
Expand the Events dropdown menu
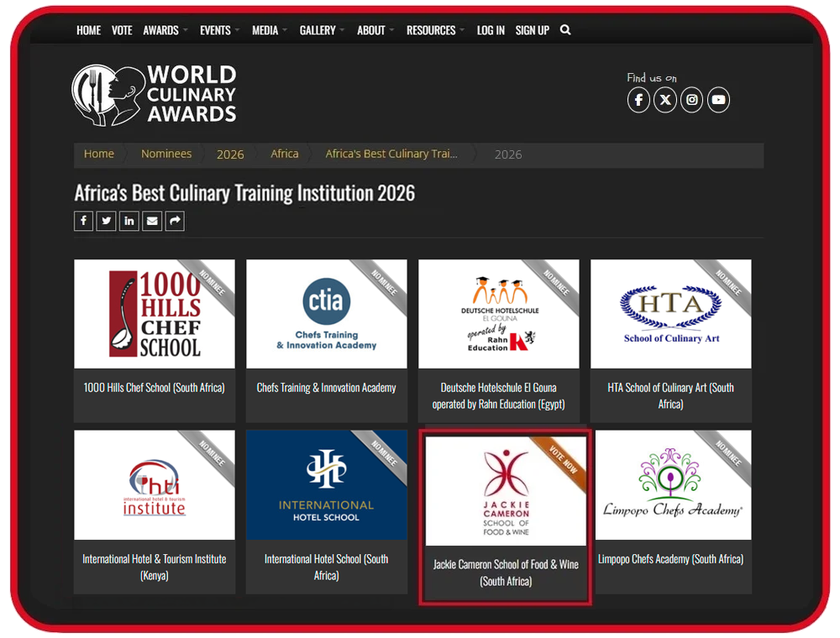[219, 30]
